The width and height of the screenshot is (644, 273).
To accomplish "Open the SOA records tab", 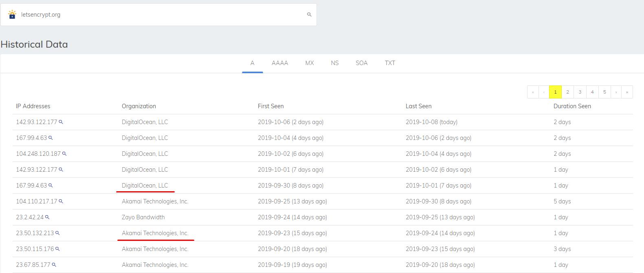I will (x=362, y=63).
